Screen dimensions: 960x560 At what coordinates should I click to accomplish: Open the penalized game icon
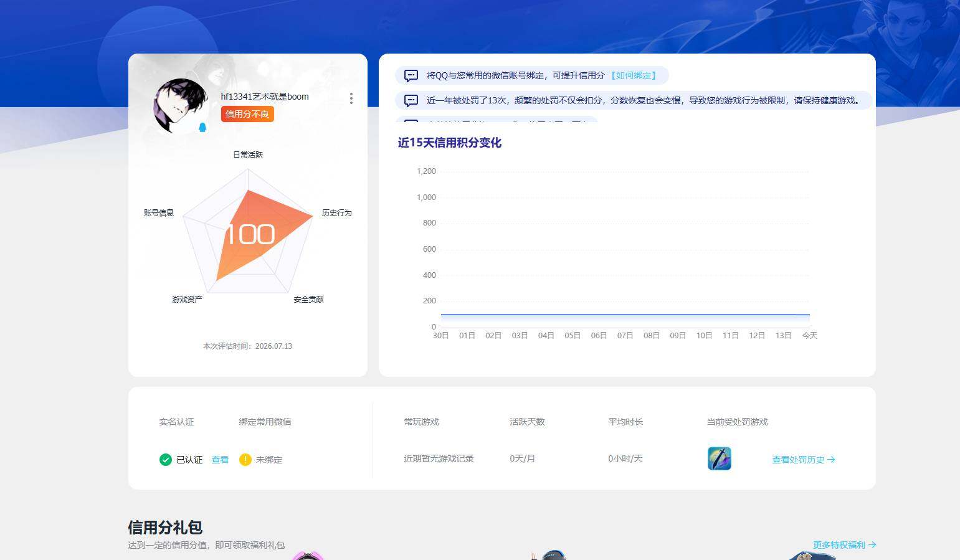click(720, 458)
